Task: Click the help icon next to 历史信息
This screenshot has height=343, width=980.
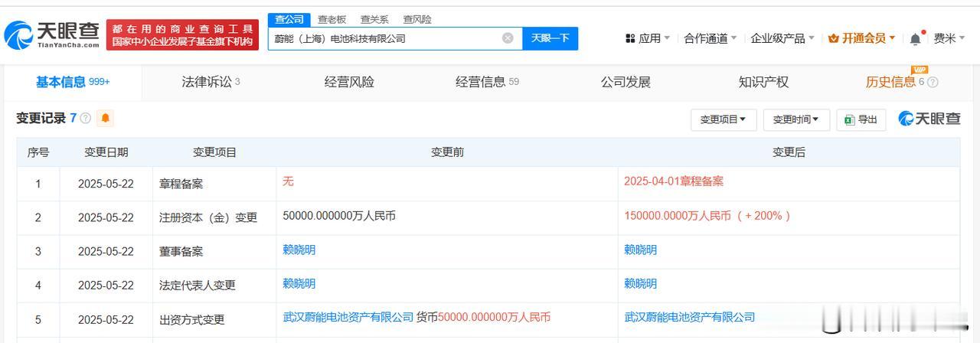Action: (933, 82)
